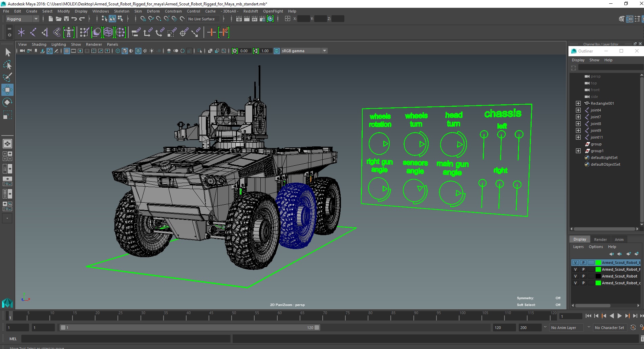644x349 pixels.
Task: Click the Create Lattice shelf icon
Action: point(108,32)
